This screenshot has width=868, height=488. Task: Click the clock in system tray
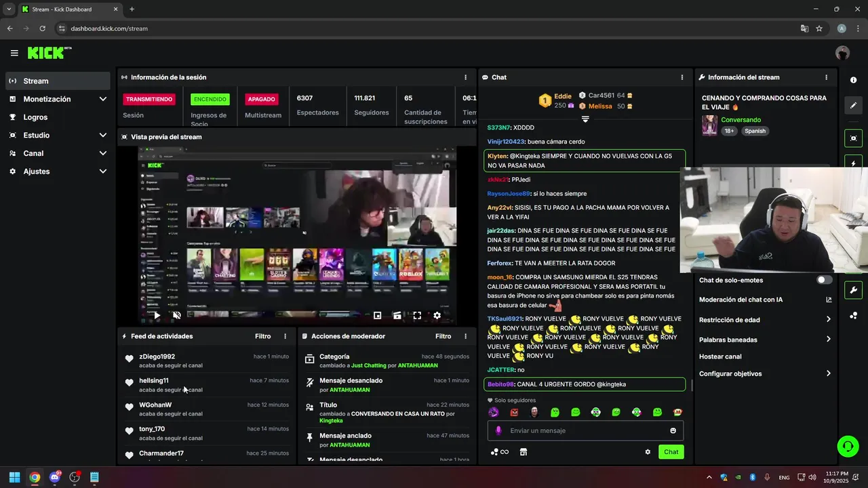pyautogui.click(x=837, y=477)
